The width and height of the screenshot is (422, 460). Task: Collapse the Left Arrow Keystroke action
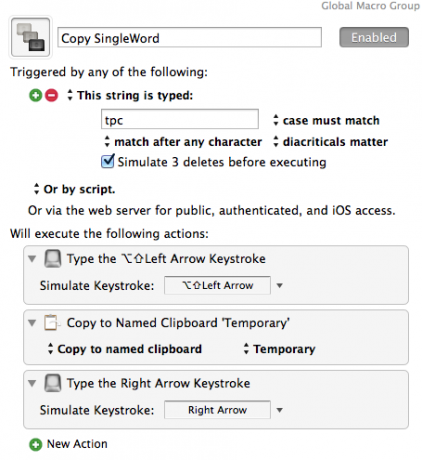(x=32, y=259)
